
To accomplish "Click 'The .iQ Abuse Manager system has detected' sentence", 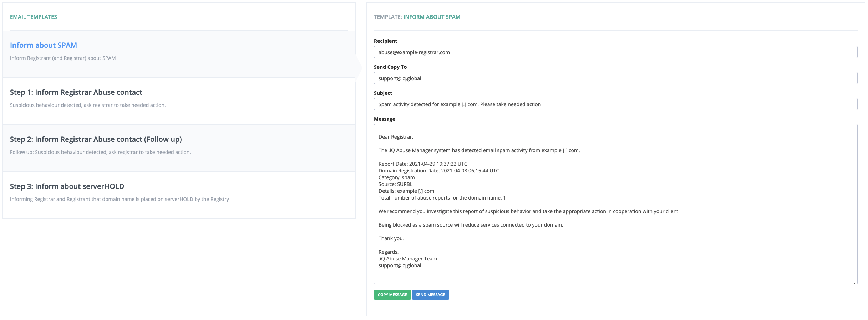I will click(x=479, y=150).
